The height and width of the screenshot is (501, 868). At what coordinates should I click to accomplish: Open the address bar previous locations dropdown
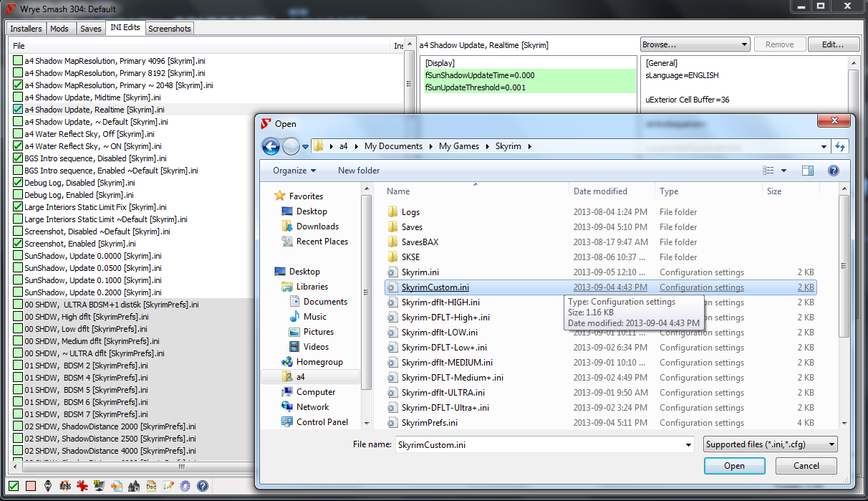824,146
